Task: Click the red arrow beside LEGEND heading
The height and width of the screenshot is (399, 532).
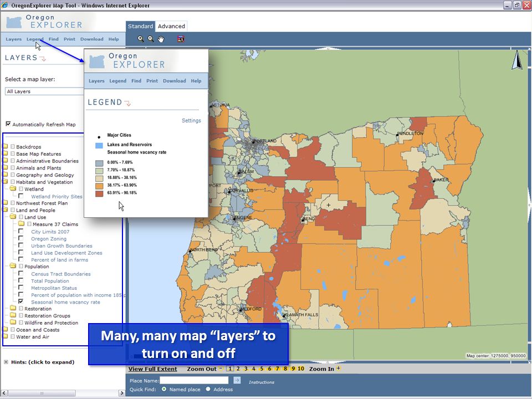Action: click(127, 103)
